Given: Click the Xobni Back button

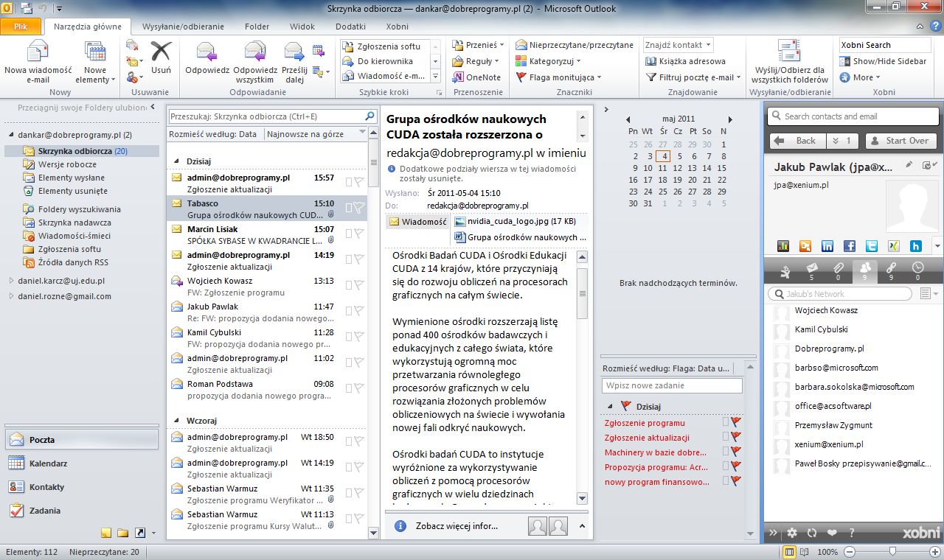Looking at the screenshot, I should click(797, 141).
